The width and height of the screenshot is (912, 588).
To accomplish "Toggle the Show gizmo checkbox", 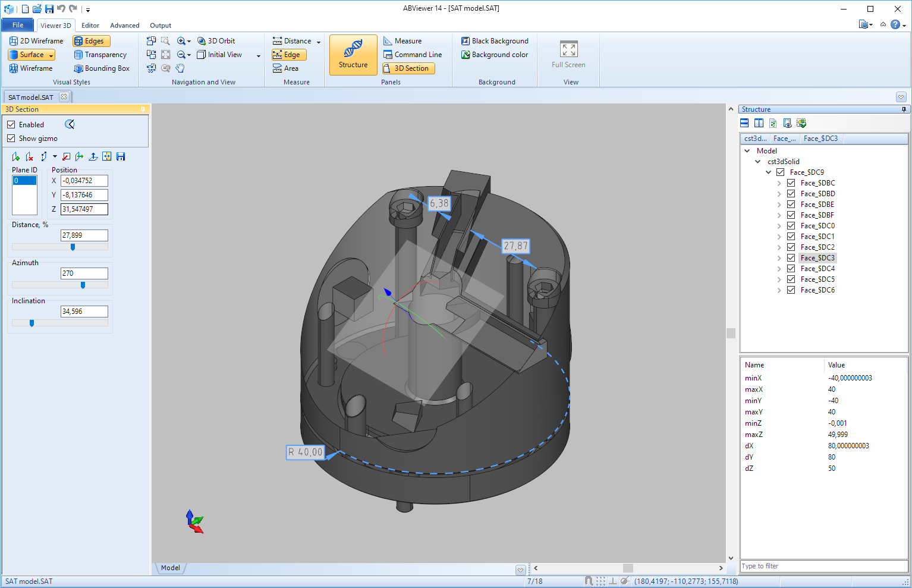I will [11, 139].
